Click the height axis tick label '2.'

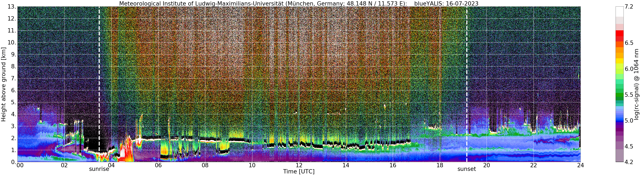click(x=13, y=138)
